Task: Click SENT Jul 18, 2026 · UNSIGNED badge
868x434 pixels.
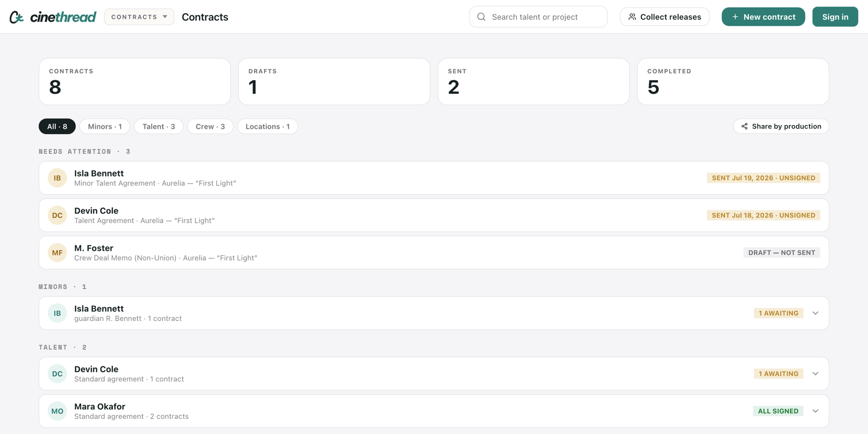Action: click(x=764, y=215)
